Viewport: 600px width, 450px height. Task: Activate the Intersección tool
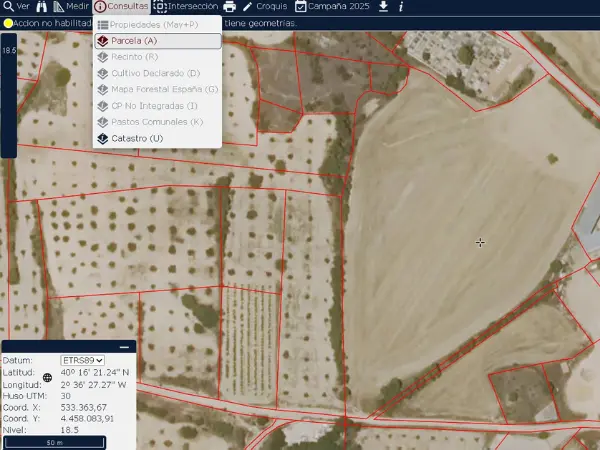point(185,6)
